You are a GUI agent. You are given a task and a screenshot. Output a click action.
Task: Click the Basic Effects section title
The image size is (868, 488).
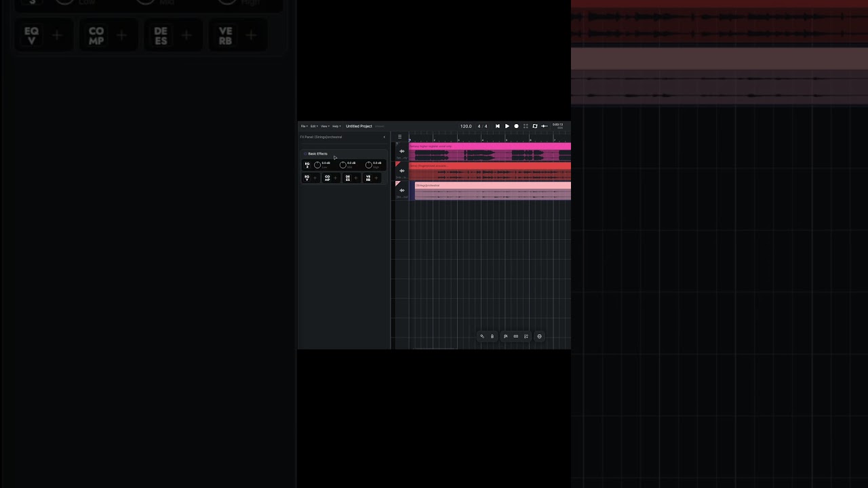[x=317, y=154]
